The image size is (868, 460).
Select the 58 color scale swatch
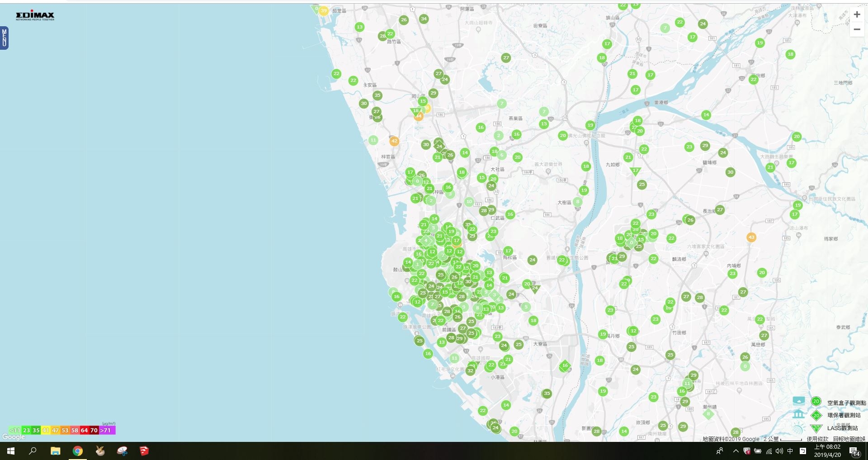click(x=75, y=430)
